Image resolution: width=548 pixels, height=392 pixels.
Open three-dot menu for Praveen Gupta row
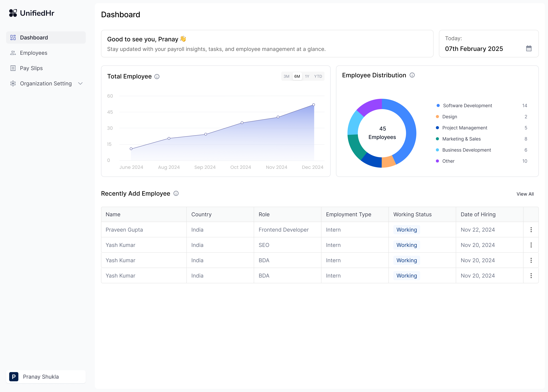coord(531,230)
